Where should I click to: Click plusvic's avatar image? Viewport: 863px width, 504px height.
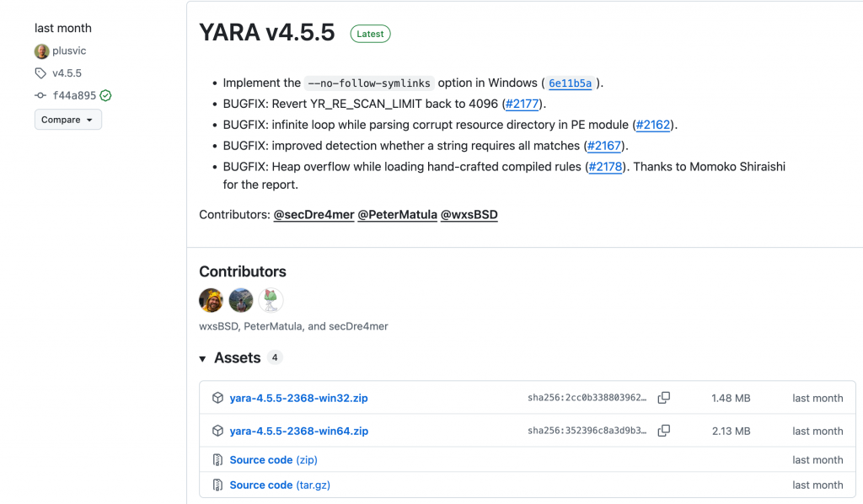[41, 51]
